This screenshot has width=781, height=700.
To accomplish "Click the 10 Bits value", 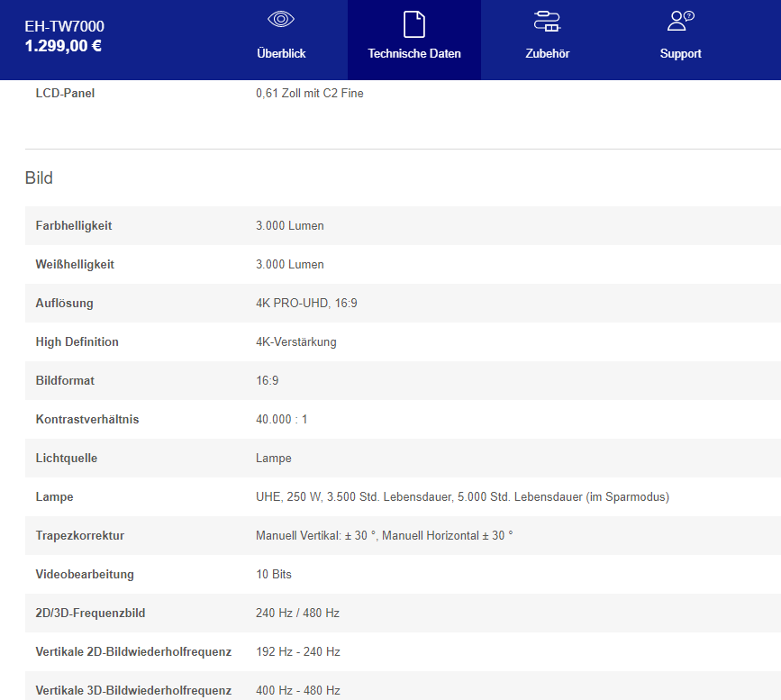I will 274,575.
